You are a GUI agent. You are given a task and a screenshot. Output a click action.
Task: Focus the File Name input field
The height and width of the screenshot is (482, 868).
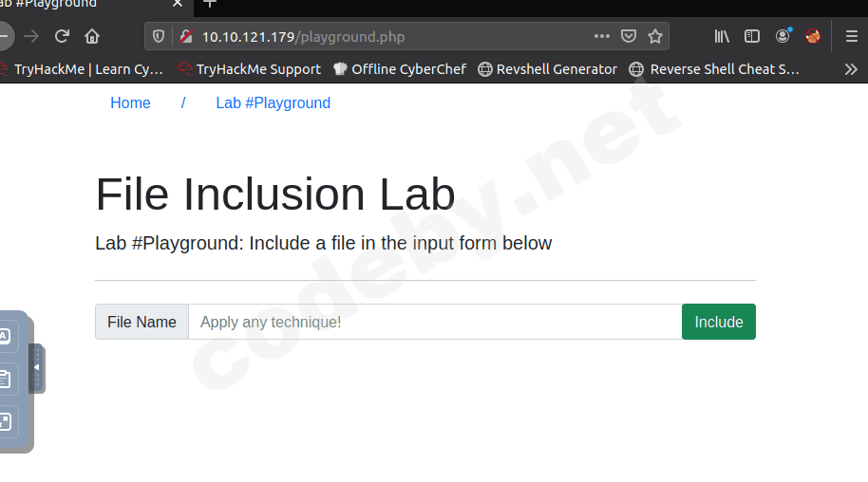pos(435,322)
